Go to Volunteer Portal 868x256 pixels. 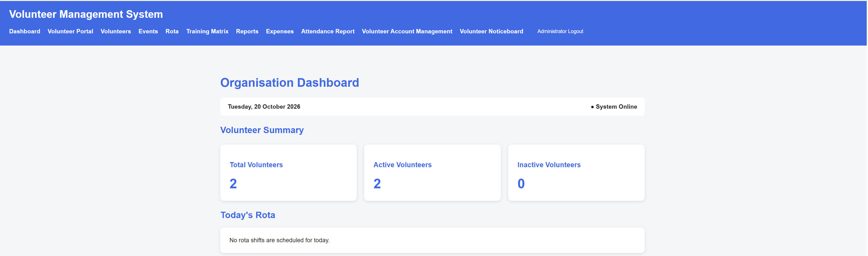click(x=71, y=31)
